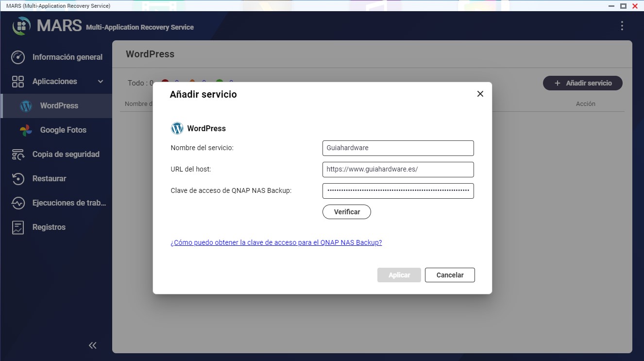Focus the Nombre del servicio field

pos(398,148)
